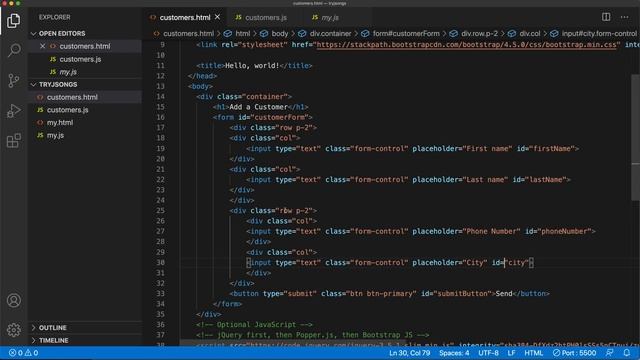Click the "Optional JavaScript" comment line

coord(254,324)
